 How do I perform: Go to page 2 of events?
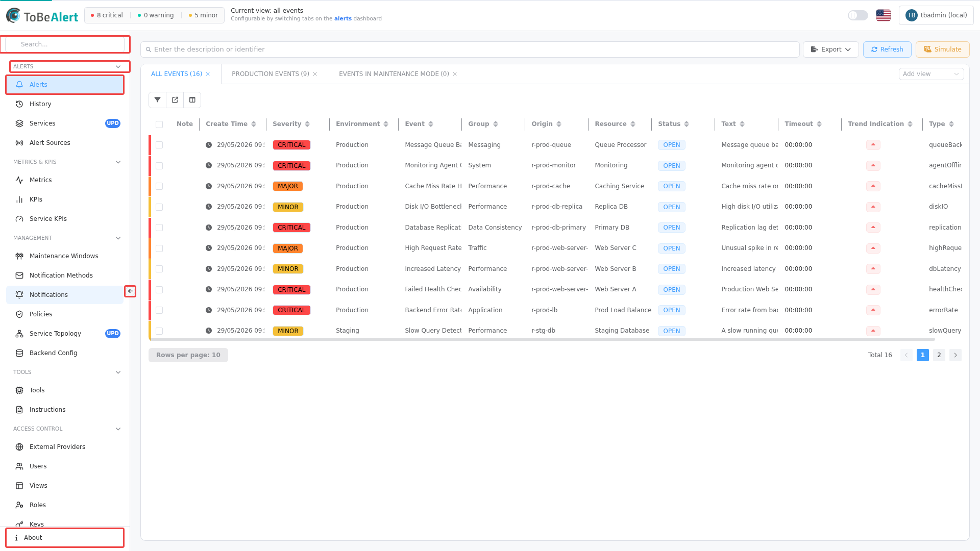pyautogui.click(x=939, y=355)
